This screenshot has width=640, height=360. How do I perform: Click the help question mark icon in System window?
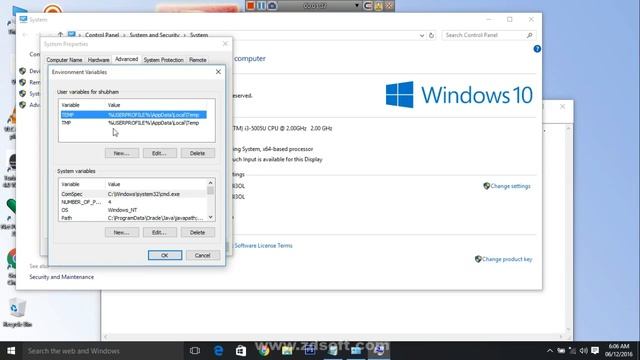pos(537,49)
